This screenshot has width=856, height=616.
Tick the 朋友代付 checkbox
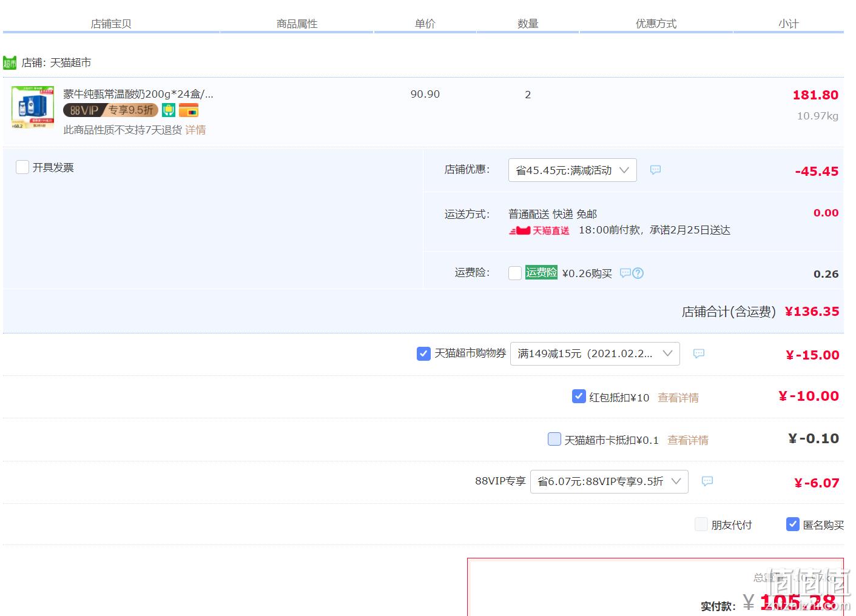[x=701, y=524]
